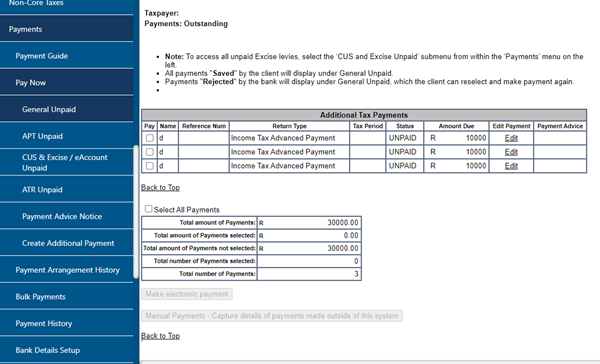Screen dimensions: 600x364
Task: Select Create Additional Payment
Action: coord(67,243)
